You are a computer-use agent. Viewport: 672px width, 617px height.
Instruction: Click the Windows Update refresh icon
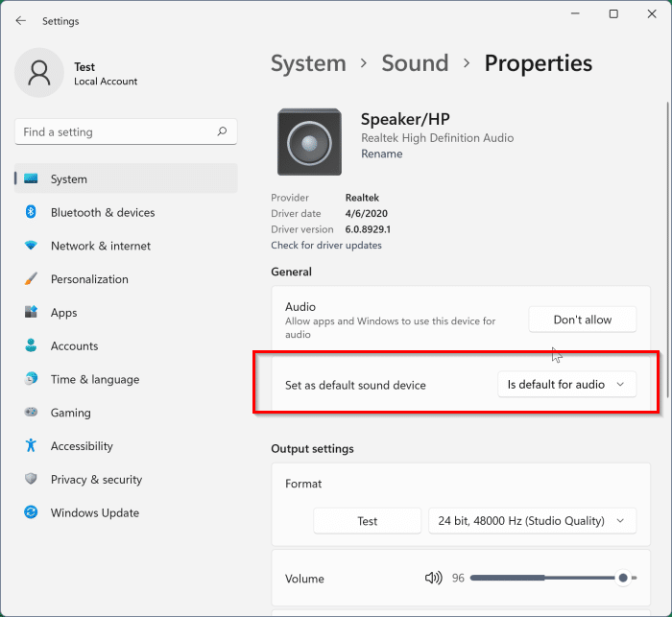point(31,512)
